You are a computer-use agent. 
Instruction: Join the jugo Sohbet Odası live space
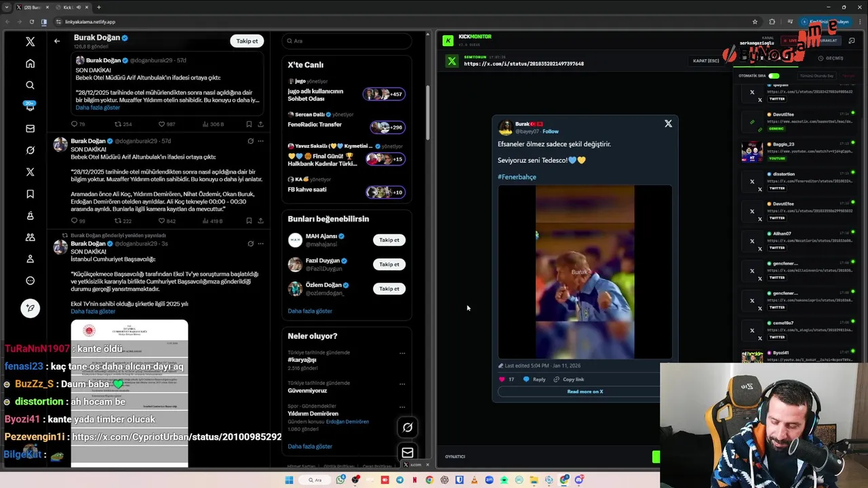347,91
